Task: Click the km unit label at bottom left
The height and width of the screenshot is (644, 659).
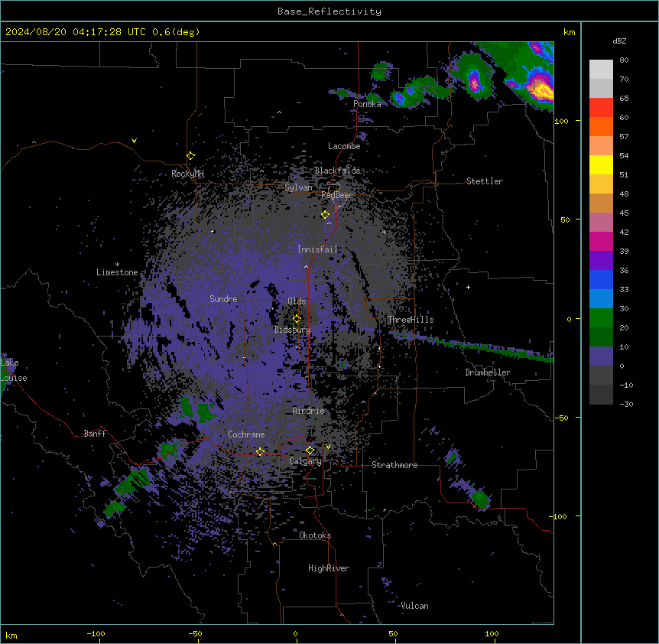Action: tap(11, 636)
